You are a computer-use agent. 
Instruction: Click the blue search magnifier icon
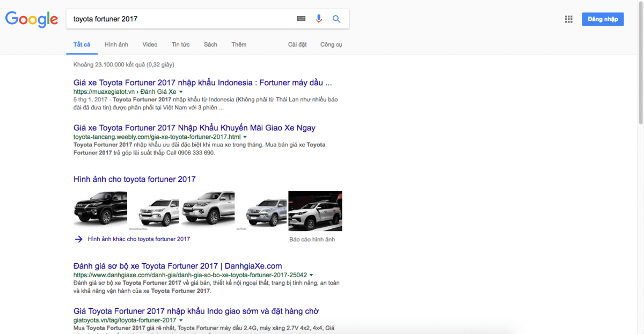(x=336, y=19)
